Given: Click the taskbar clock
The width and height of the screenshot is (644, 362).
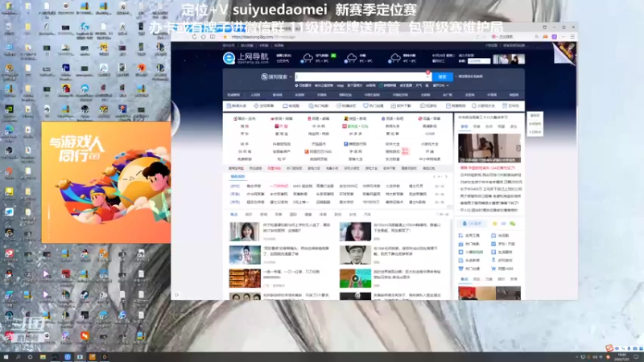Looking at the screenshot, I should coord(622,357).
